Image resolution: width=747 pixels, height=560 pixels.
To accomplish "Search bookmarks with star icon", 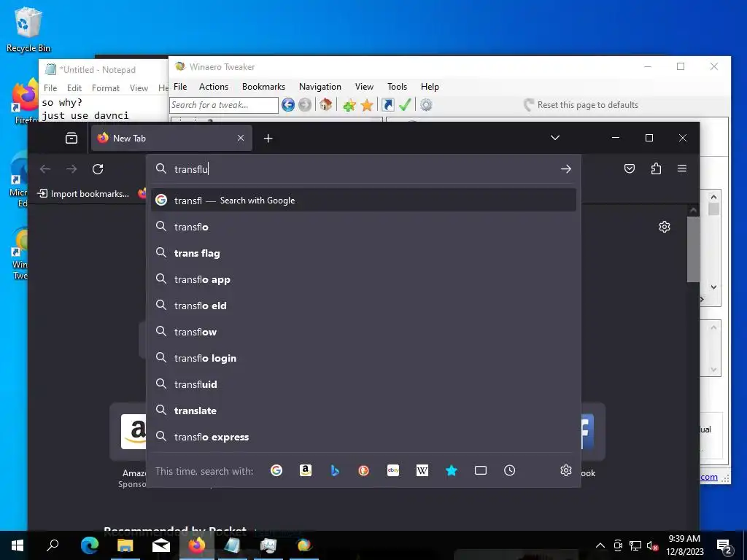I will click(x=451, y=471).
